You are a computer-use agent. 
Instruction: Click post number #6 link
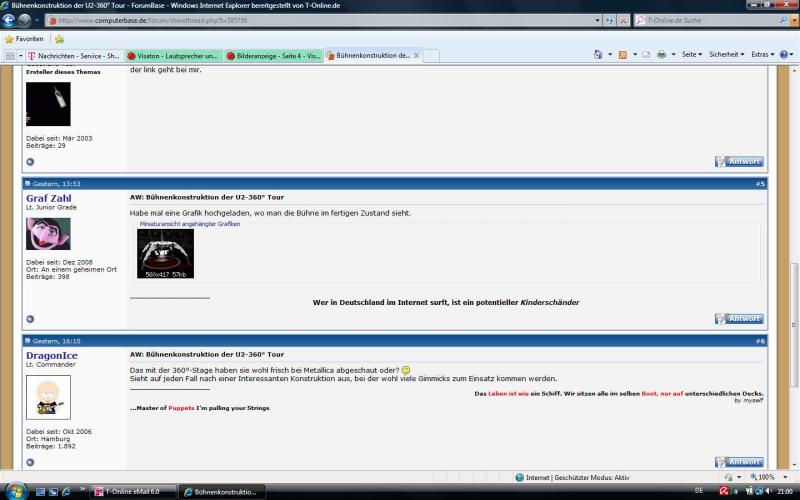pyautogui.click(x=760, y=341)
